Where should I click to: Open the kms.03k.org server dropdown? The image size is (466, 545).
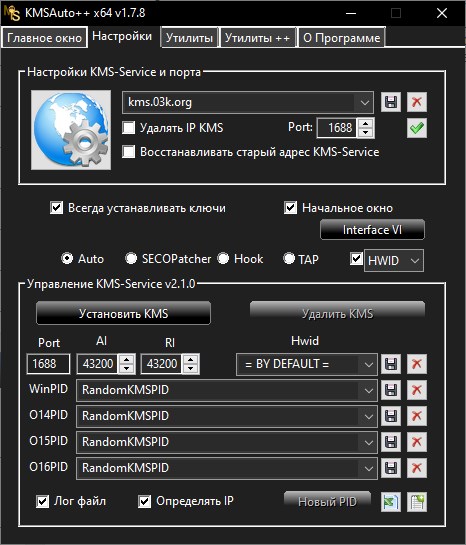pos(365,103)
